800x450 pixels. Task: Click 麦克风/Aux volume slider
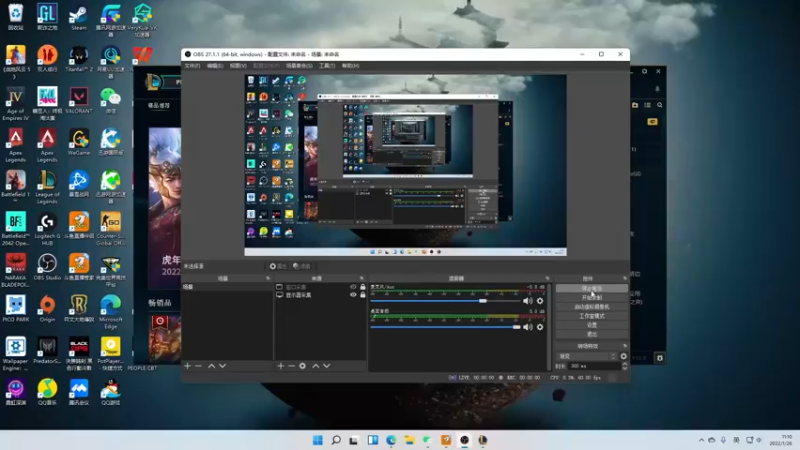pyautogui.click(x=445, y=301)
